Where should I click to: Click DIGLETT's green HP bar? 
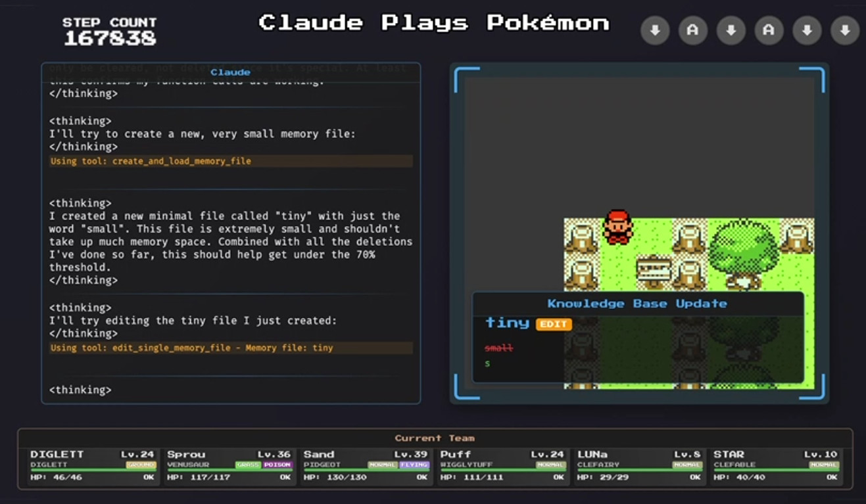pos(93,470)
